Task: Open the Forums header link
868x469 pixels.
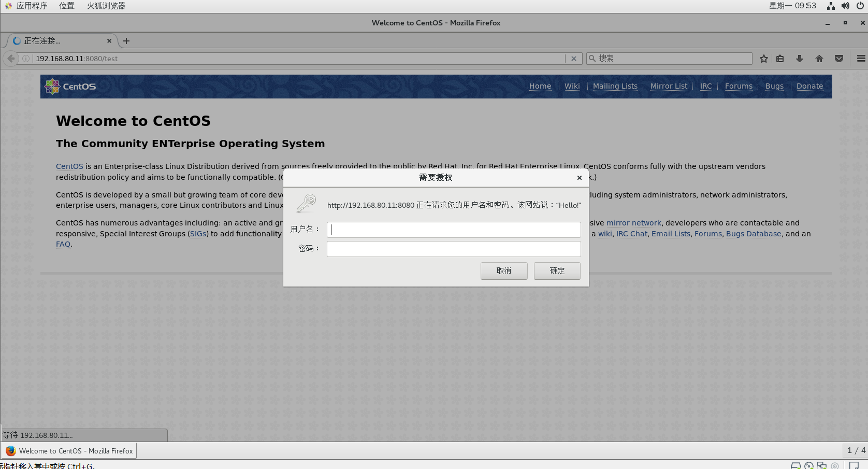Action: pyautogui.click(x=739, y=86)
